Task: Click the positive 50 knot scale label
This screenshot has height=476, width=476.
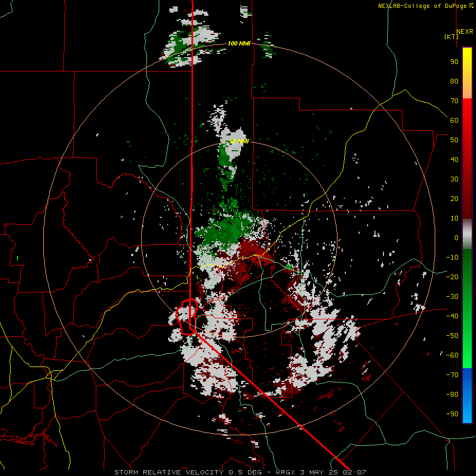Action: [454, 140]
